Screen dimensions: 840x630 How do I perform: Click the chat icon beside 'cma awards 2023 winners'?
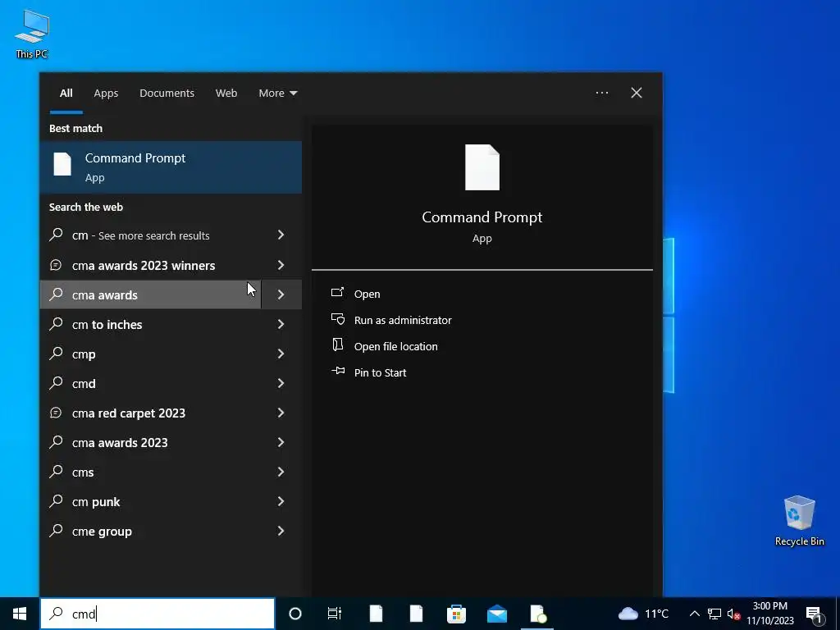pyautogui.click(x=56, y=265)
